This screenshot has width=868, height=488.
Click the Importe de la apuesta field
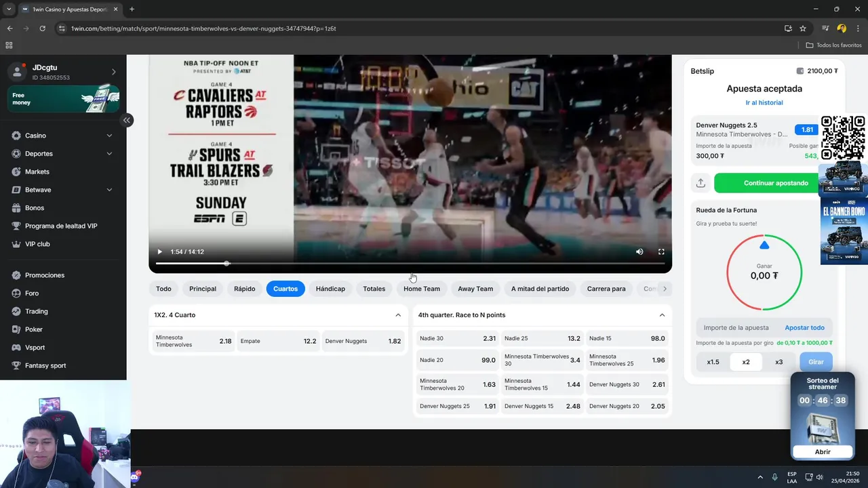(x=736, y=328)
